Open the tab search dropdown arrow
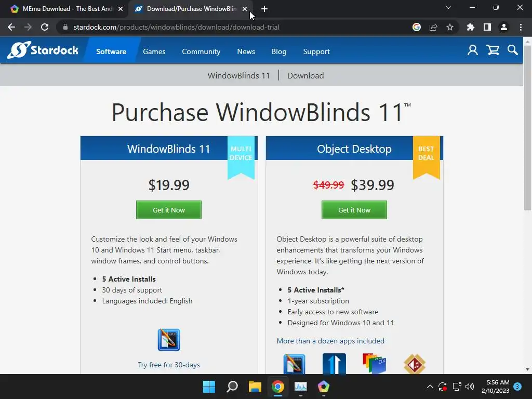Image resolution: width=532 pixels, height=399 pixels. tap(448, 7)
